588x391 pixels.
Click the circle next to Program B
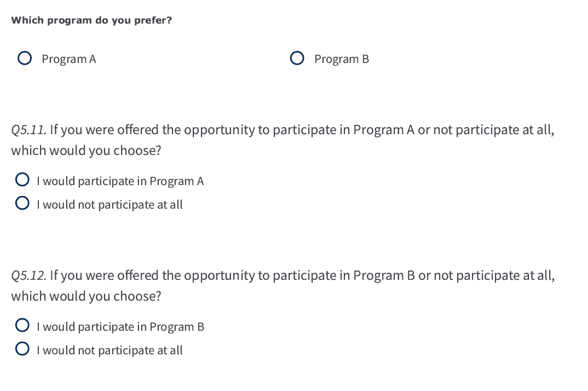[x=297, y=58]
